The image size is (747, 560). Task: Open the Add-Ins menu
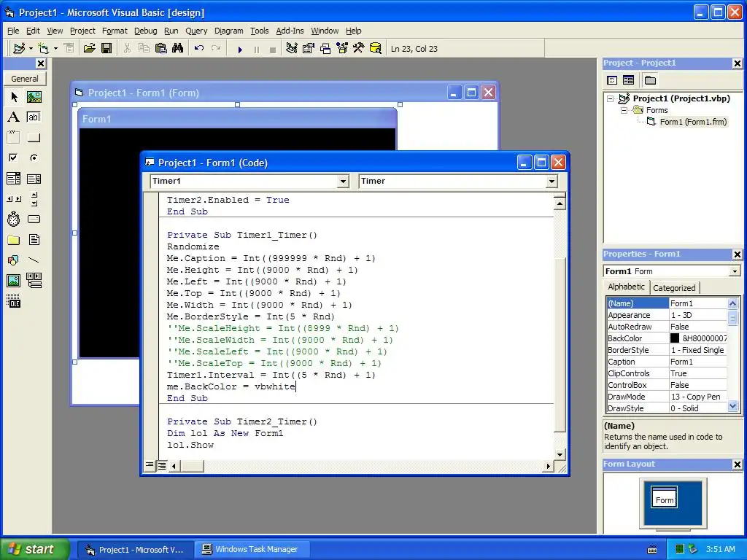(x=290, y=31)
